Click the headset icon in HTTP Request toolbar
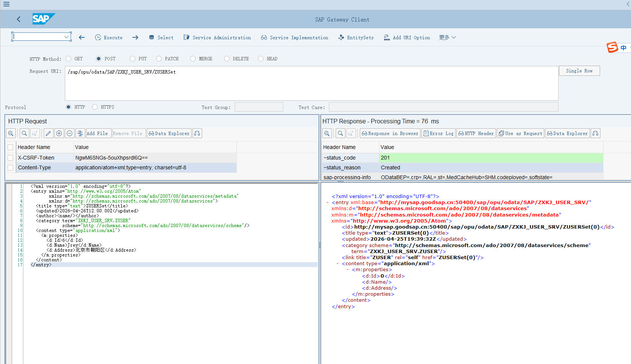The height and width of the screenshot is (364, 631). (x=197, y=133)
